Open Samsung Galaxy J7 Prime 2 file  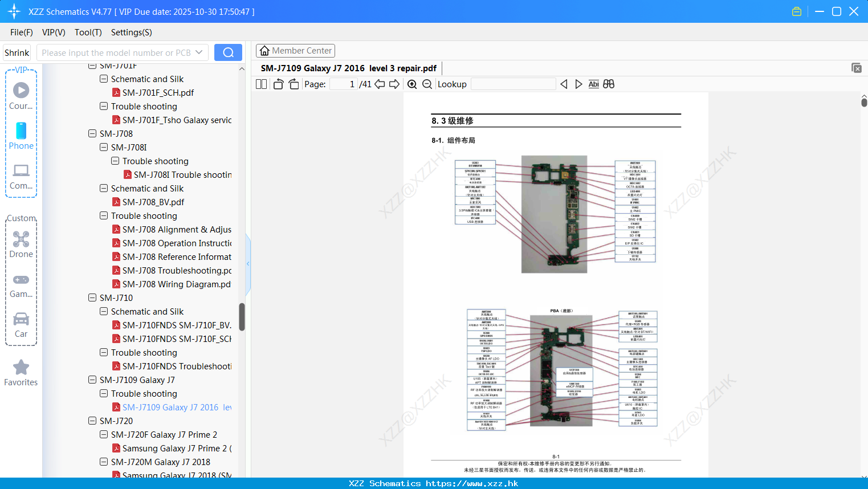tap(177, 448)
